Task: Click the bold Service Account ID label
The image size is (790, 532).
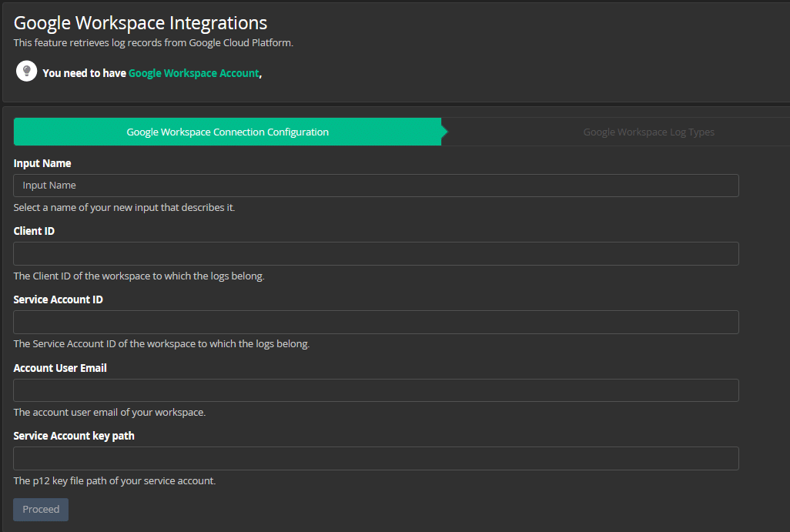Action: [59, 299]
